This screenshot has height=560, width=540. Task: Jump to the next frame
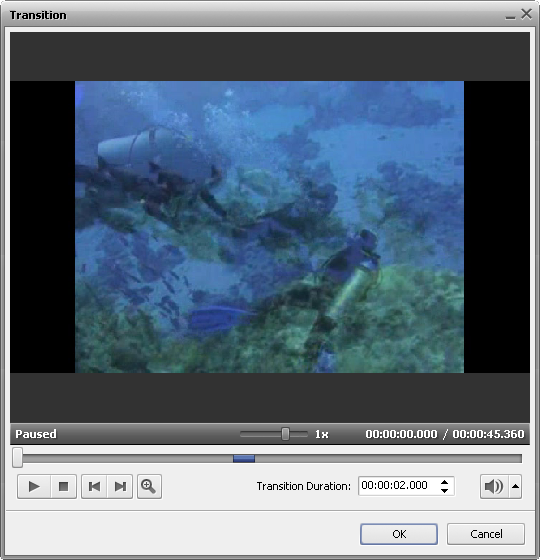[x=120, y=486]
